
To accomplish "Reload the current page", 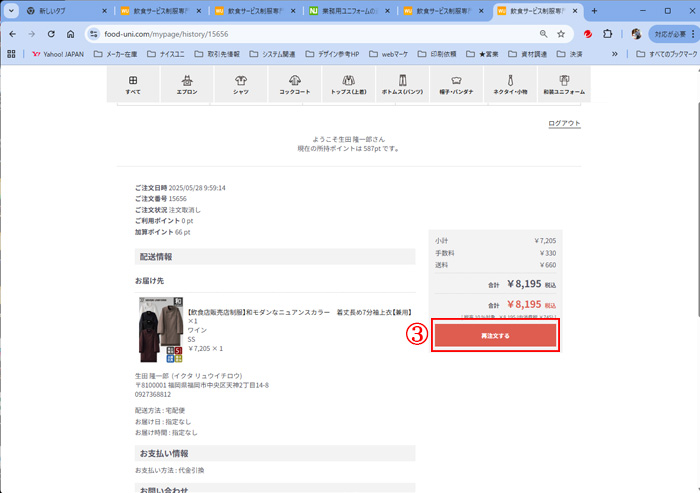I will pos(51,34).
